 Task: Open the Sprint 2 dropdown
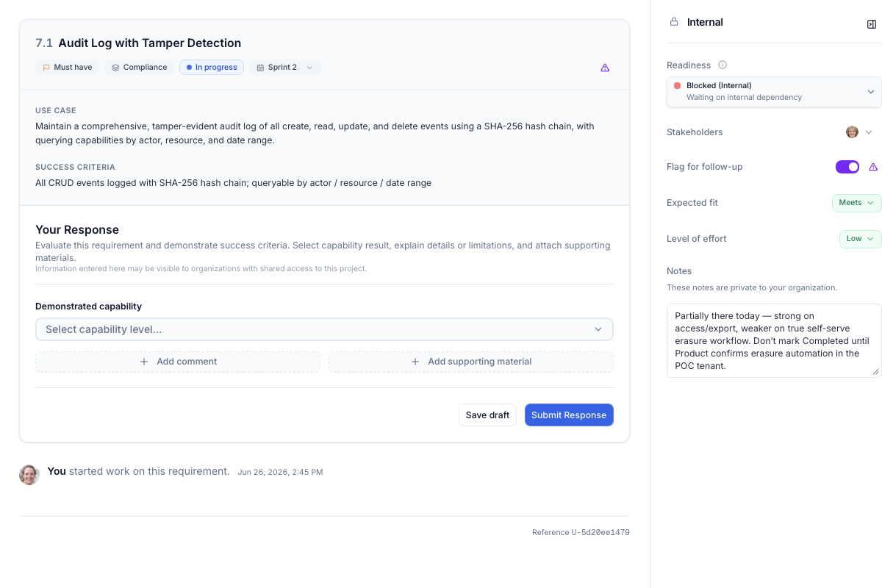coord(285,68)
